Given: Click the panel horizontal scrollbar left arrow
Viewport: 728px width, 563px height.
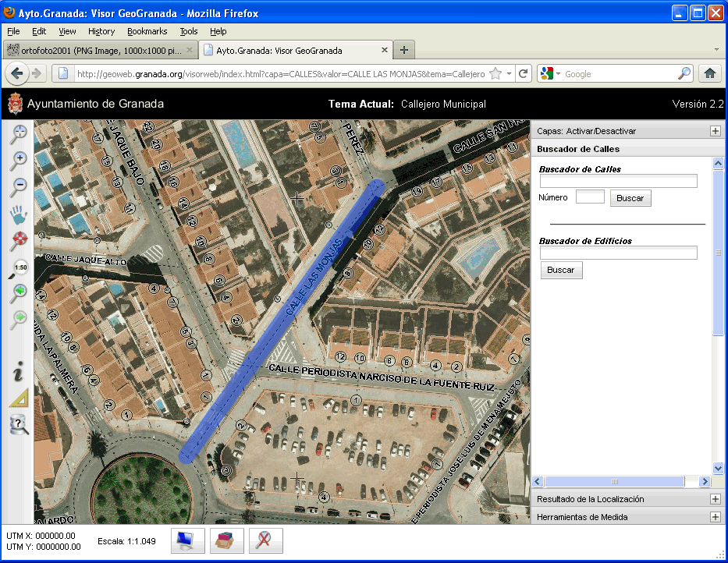Looking at the screenshot, I should tap(538, 481).
